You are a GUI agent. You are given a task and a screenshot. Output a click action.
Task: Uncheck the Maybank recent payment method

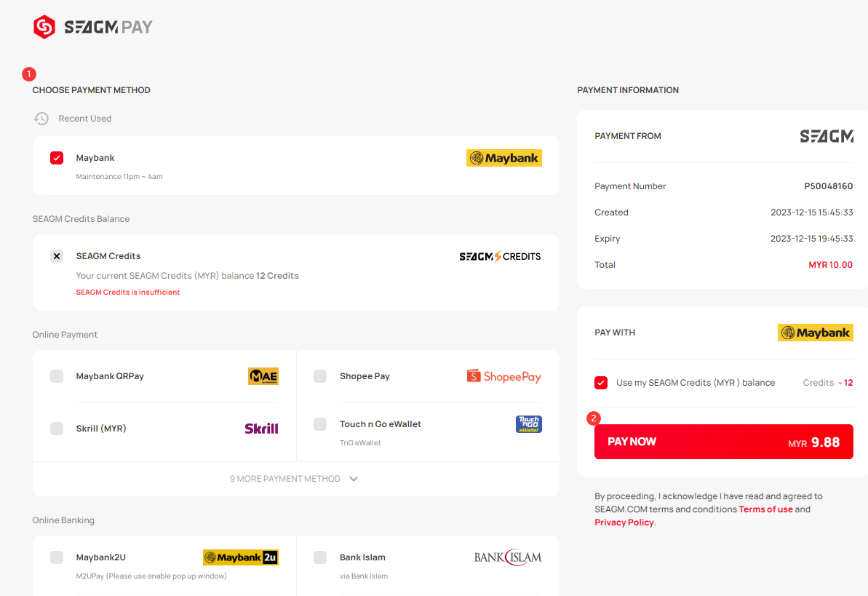[x=57, y=158]
